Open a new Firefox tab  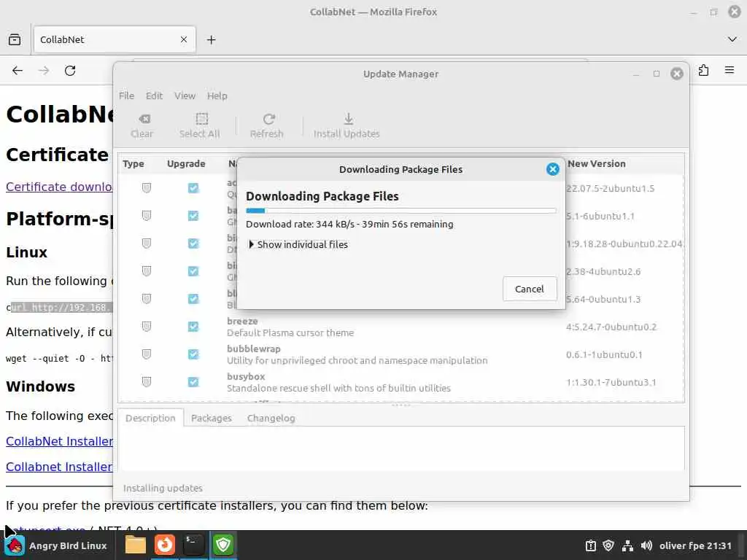[211, 40]
